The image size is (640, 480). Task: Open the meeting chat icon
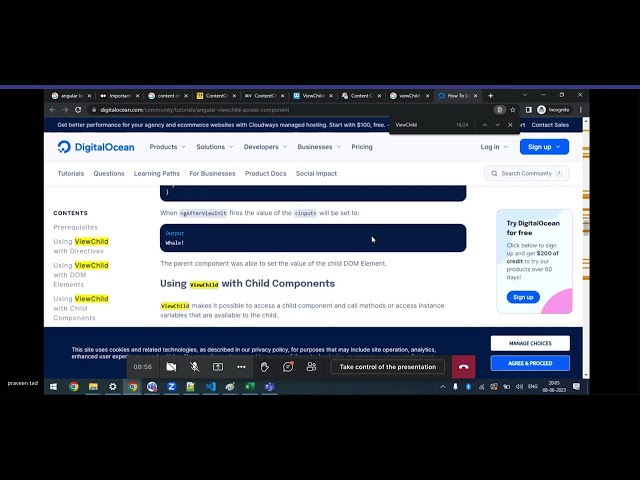tap(288, 367)
